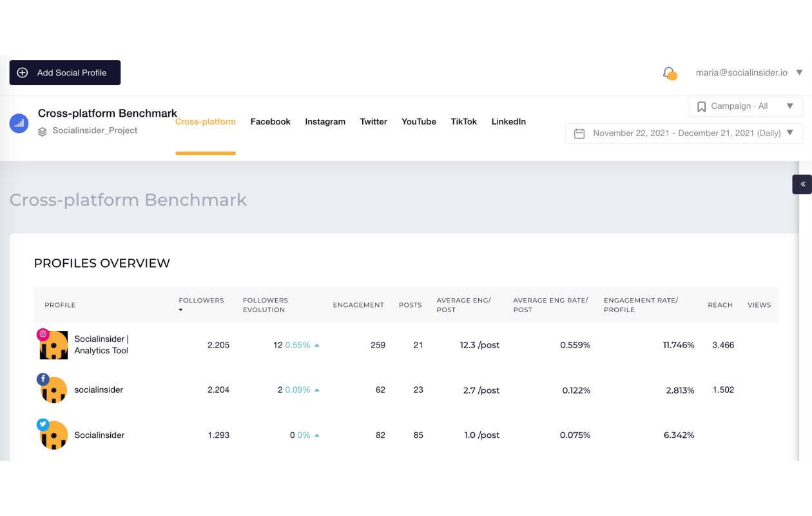Switch to the Facebook tab
Image resolution: width=812 pixels, height=516 pixels.
271,122
